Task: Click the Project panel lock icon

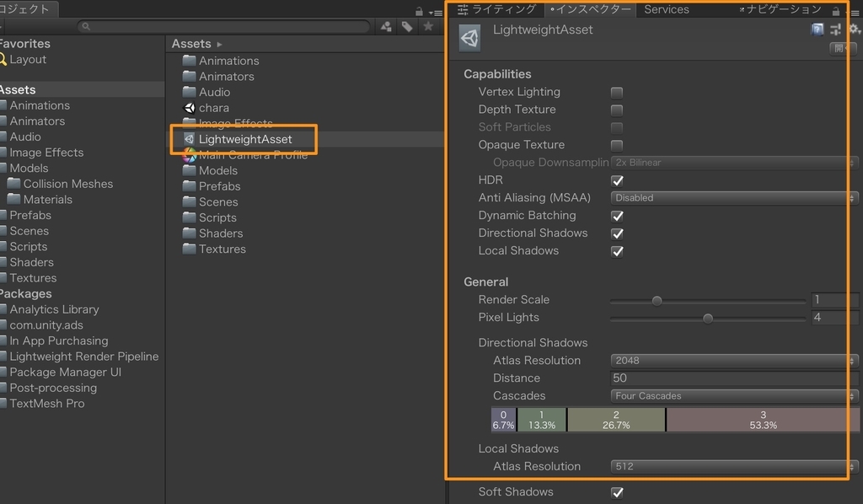Action: click(419, 12)
